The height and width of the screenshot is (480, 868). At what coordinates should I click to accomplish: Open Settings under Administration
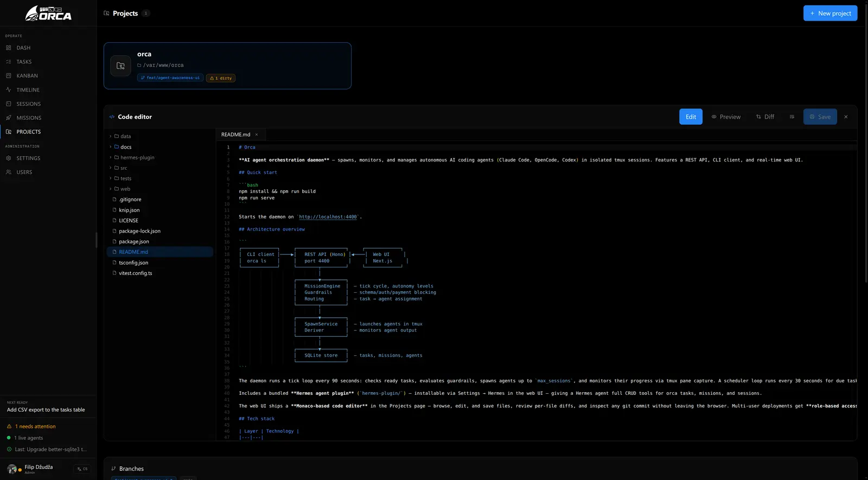coord(48,158)
